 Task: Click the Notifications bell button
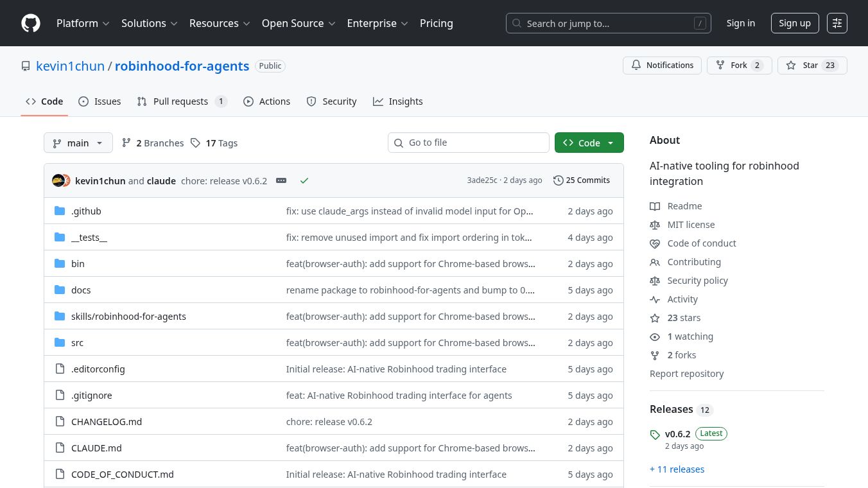click(x=661, y=65)
